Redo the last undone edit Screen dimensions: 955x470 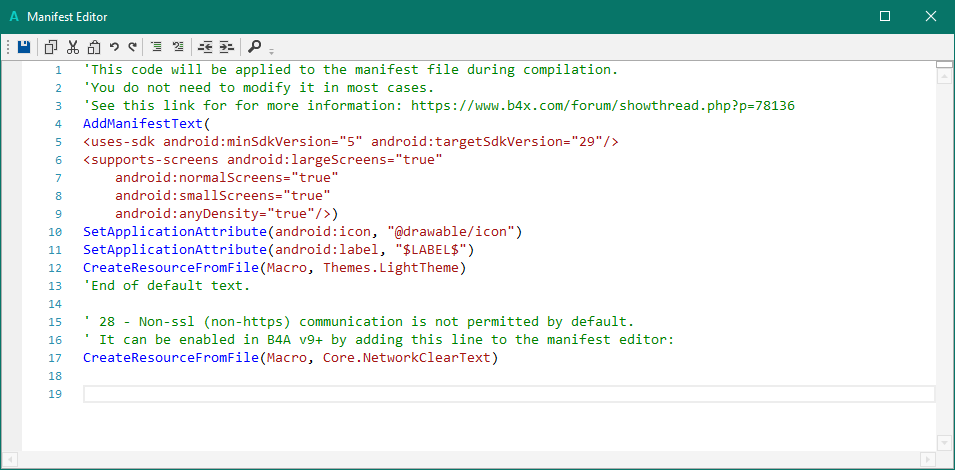(x=132, y=46)
